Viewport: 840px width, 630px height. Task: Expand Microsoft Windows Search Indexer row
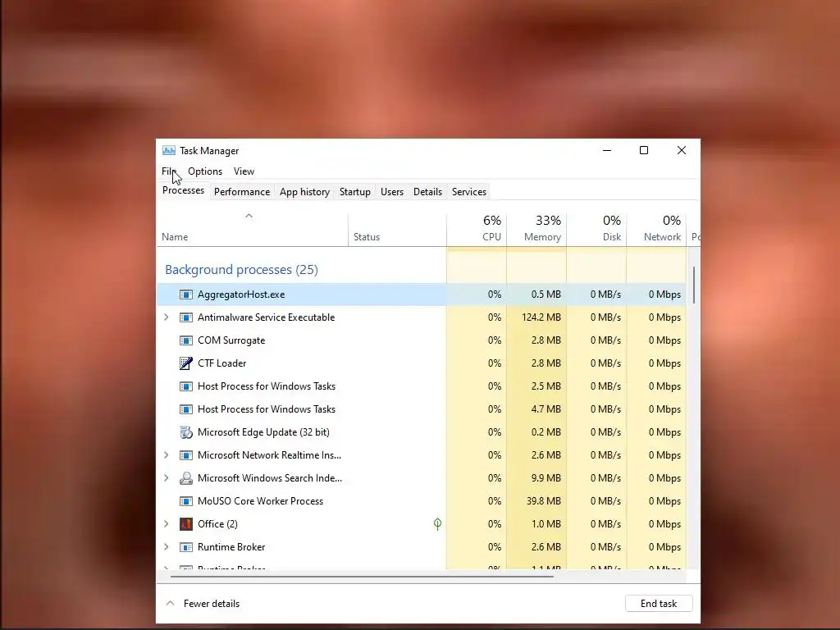tap(166, 478)
